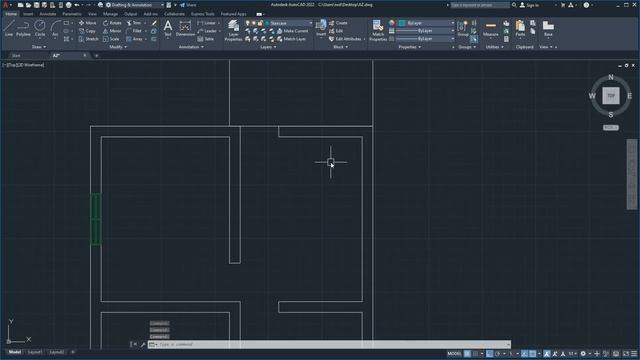Switch to the Layout1 tab
640x360 pixels.
pyautogui.click(x=34, y=352)
